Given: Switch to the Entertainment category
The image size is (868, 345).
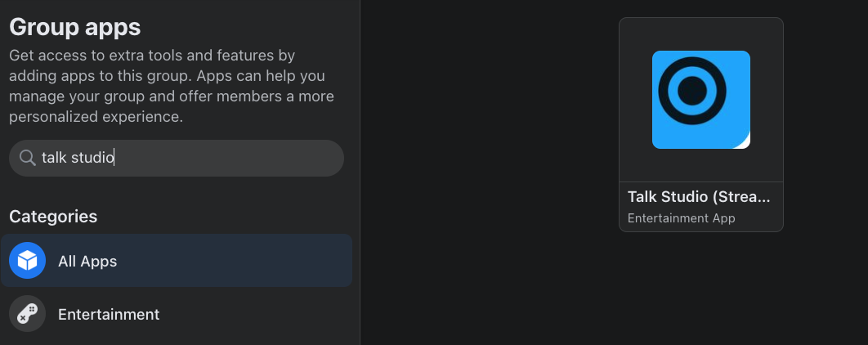Looking at the screenshot, I should [x=109, y=314].
